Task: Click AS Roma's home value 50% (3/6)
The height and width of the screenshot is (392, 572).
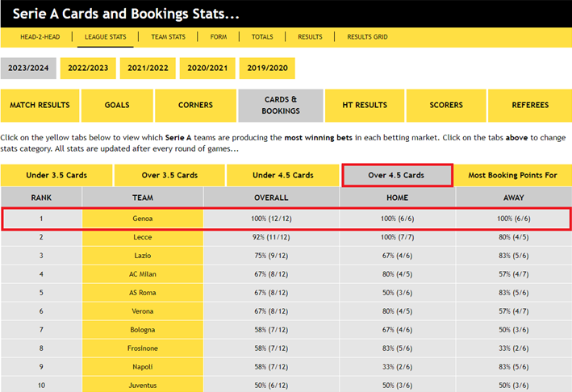Action: point(397,293)
